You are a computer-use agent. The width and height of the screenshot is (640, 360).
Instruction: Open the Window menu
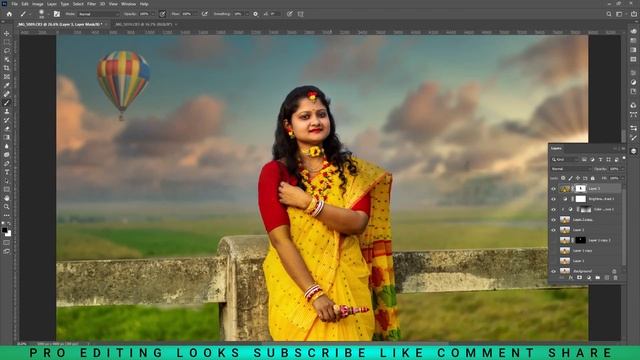coord(128,4)
